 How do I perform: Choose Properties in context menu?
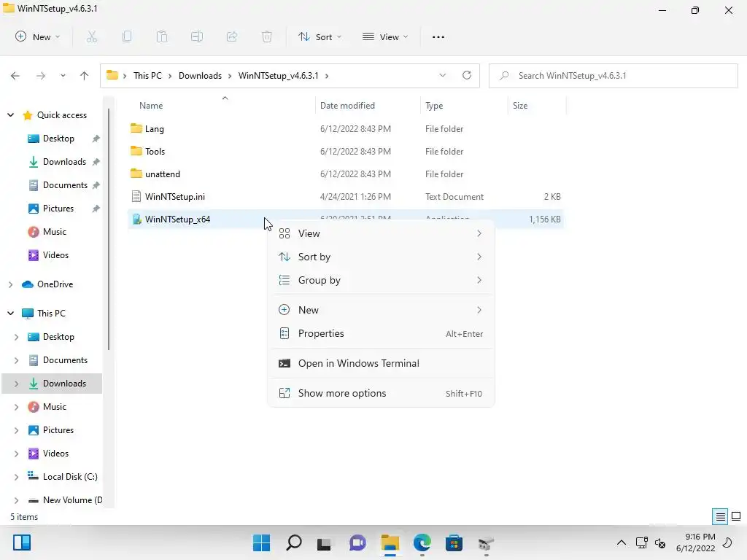click(x=381, y=333)
